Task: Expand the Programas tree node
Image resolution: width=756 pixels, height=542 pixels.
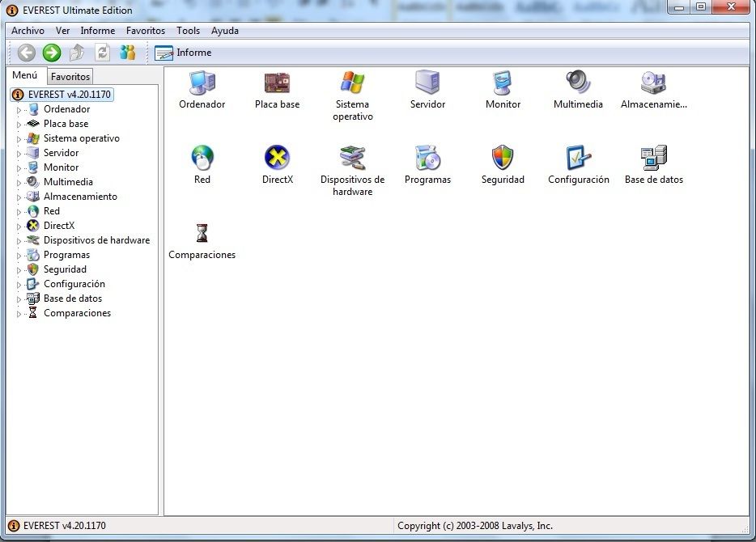Action: (x=19, y=256)
